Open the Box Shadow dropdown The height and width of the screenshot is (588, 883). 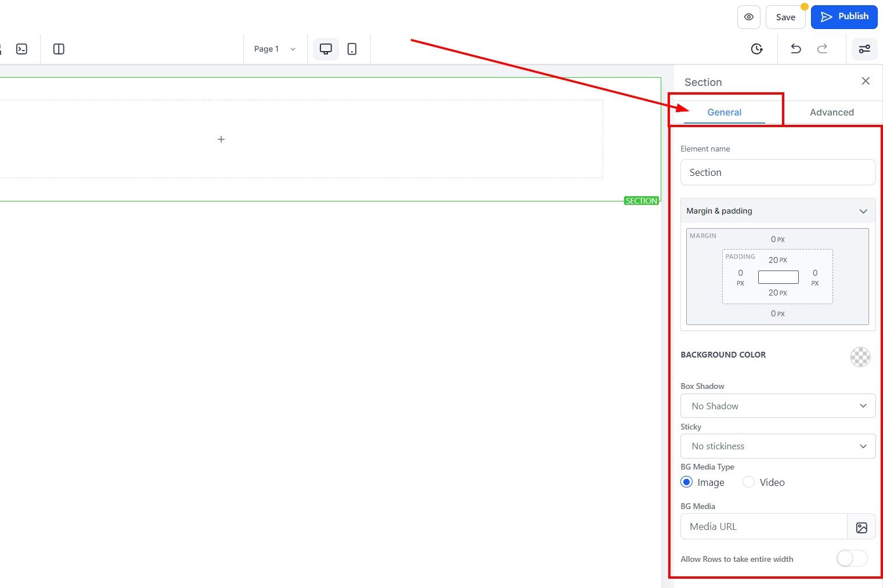point(777,406)
